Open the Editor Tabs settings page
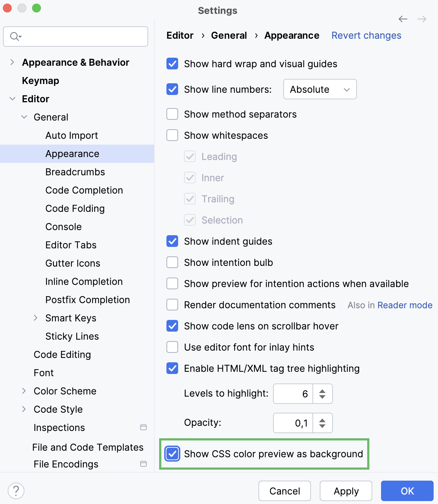Image resolution: width=438 pixels, height=504 pixels. tap(71, 245)
